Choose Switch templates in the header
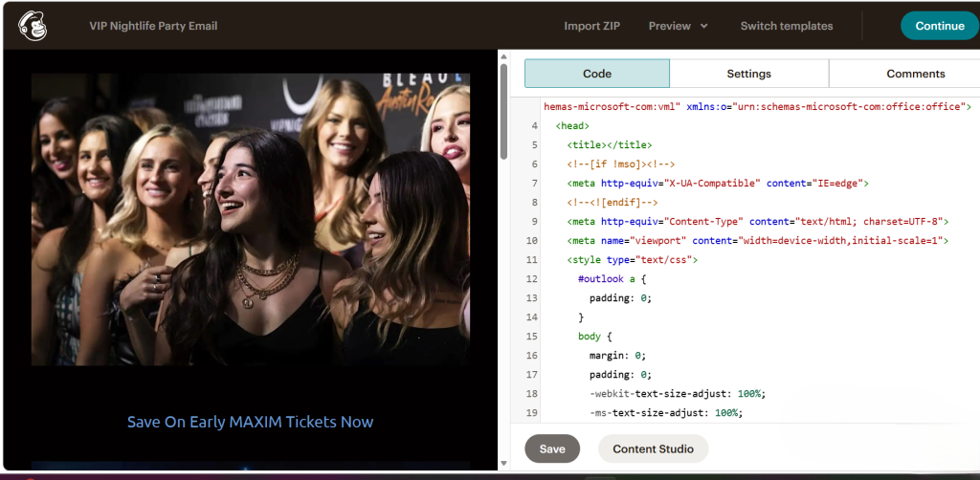Viewport: 980px width, 480px height. (x=786, y=26)
